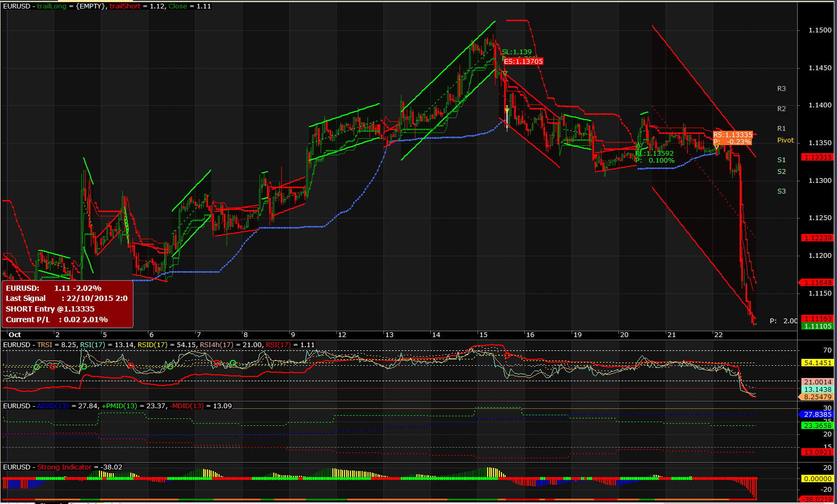Click the trailShort label in the chart title
Viewport: 837px width, 504px height.
click(x=125, y=6)
